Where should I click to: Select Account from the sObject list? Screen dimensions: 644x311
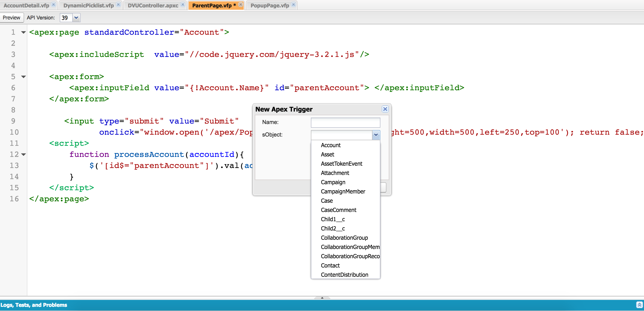[345, 145]
